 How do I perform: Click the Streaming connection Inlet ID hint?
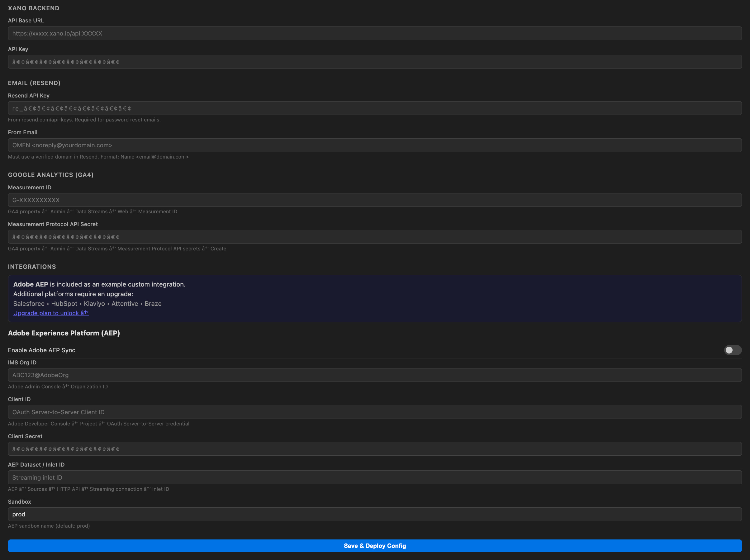(x=88, y=489)
